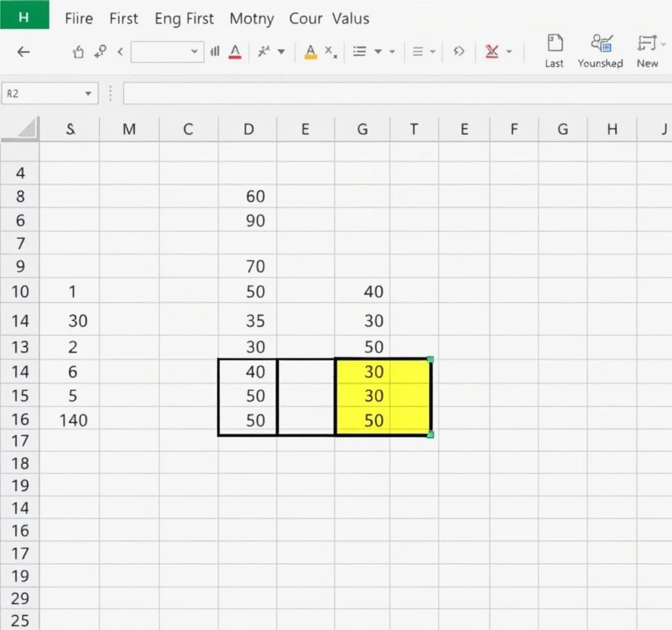This screenshot has width=672, height=630.
Task: Expand the Name Box dropdown arrow
Action: [88, 94]
